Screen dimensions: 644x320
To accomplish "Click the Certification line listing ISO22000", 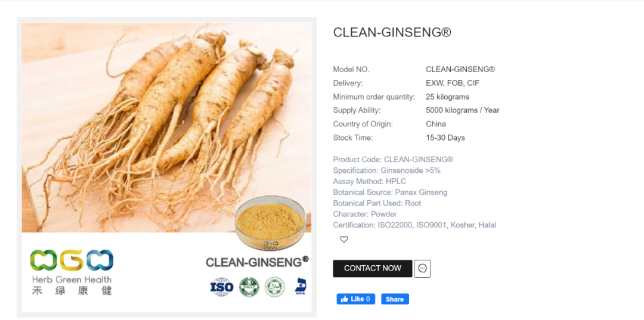I will [414, 225].
